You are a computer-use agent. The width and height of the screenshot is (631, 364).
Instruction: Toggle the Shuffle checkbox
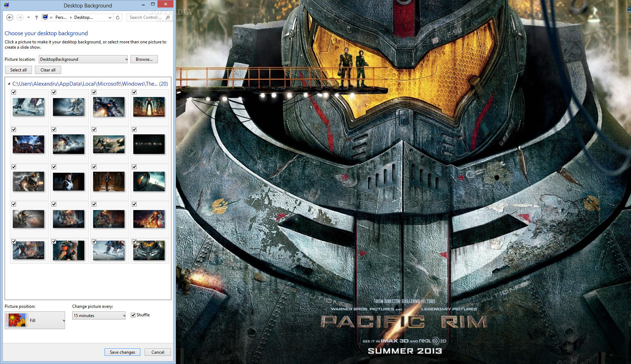pos(133,315)
